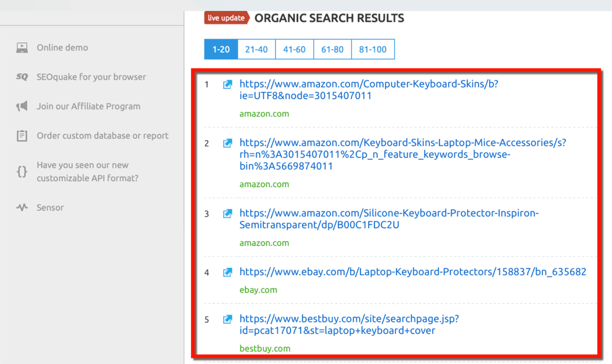The image size is (612, 364).
Task: Open Join our Affiliate Program link
Action: click(x=89, y=106)
